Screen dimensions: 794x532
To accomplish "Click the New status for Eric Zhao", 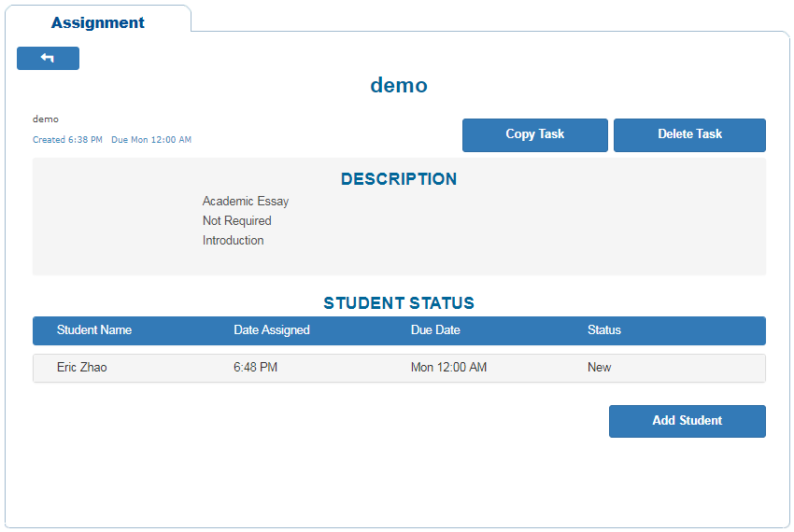I will tap(600, 368).
